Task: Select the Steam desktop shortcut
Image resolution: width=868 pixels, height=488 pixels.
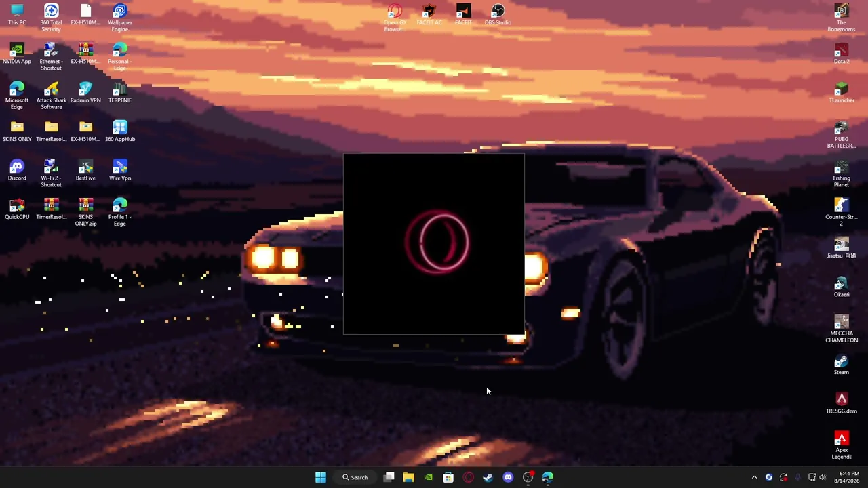Action: [842, 364]
